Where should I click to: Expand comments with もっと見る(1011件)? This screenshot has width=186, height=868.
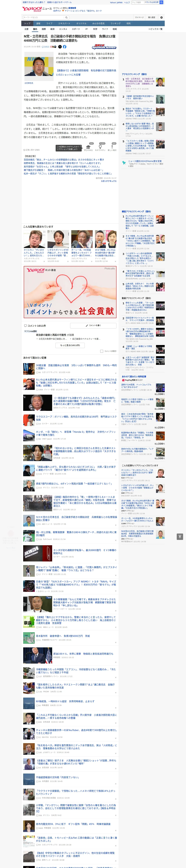tap(70, 345)
